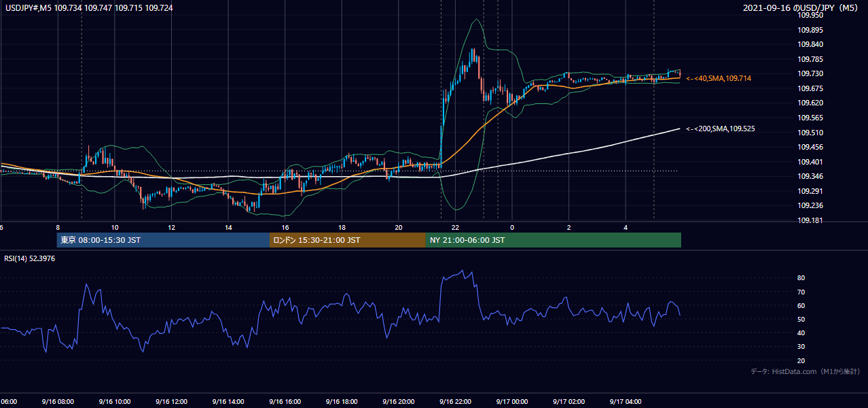
Task: Click the hour 2 tick on price chart
Action: pyautogui.click(x=569, y=228)
